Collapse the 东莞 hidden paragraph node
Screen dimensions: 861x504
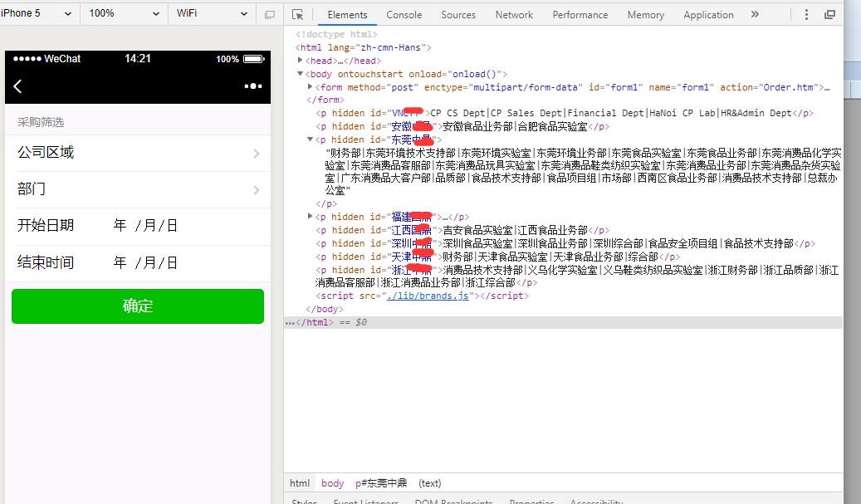[311, 139]
